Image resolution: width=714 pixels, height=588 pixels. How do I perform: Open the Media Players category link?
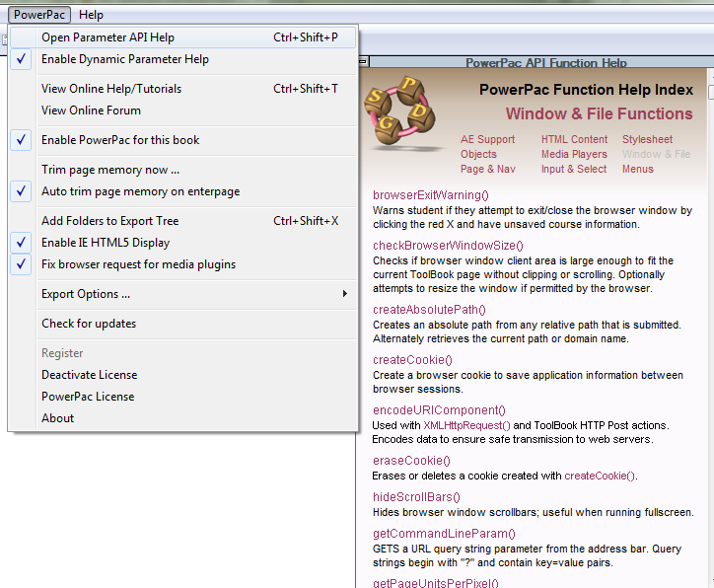574,154
